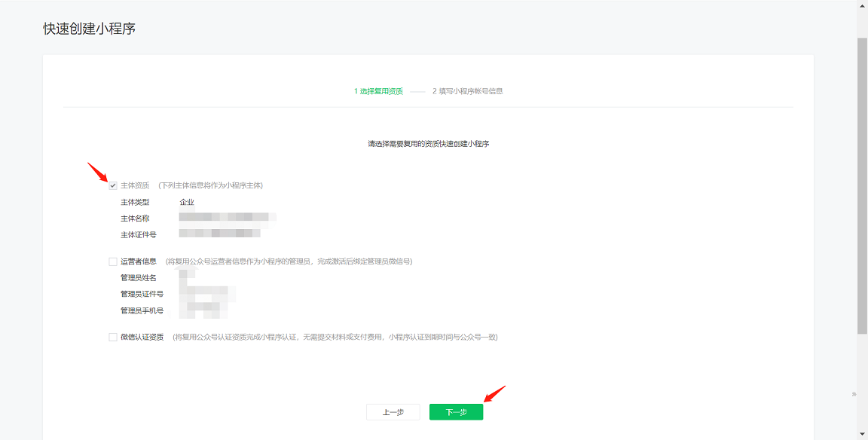Go back with the 上一步 button
The width and height of the screenshot is (868, 440).
[393, 412]
